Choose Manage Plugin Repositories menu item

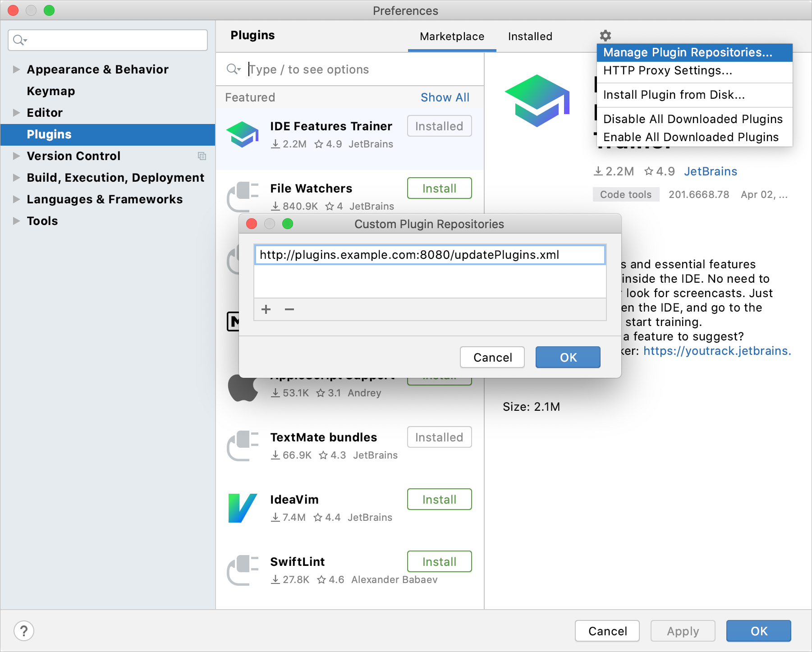(694, 52)
